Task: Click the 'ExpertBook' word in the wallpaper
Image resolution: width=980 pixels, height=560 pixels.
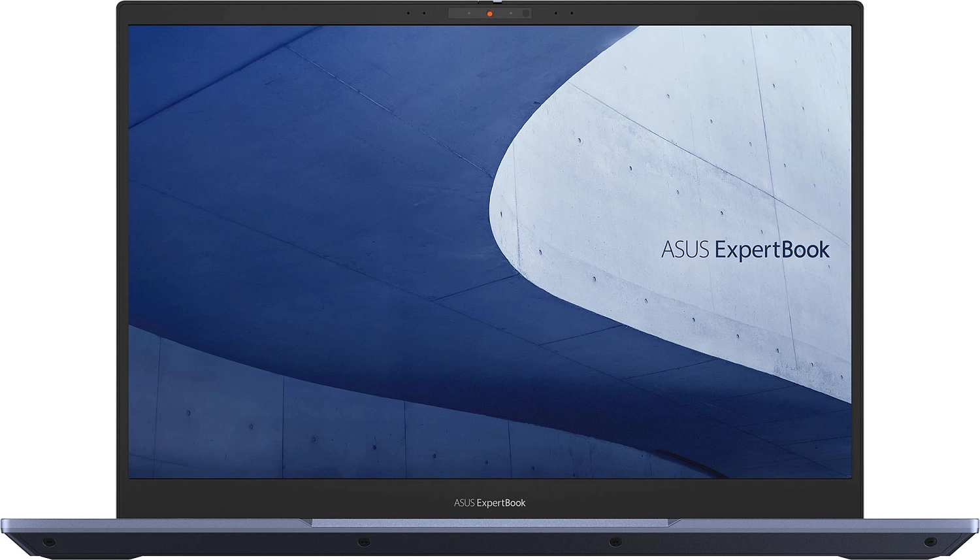Action: (x=771, y=250)
